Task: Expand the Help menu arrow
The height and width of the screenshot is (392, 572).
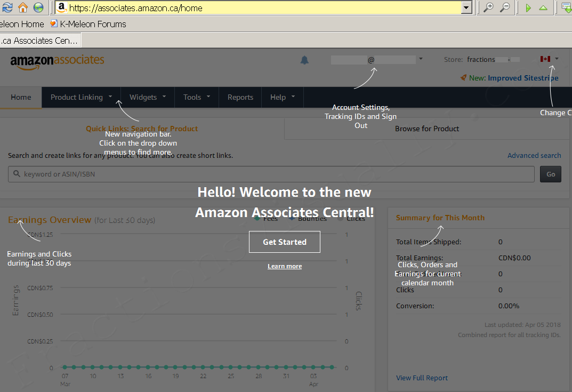Action: 293,97
